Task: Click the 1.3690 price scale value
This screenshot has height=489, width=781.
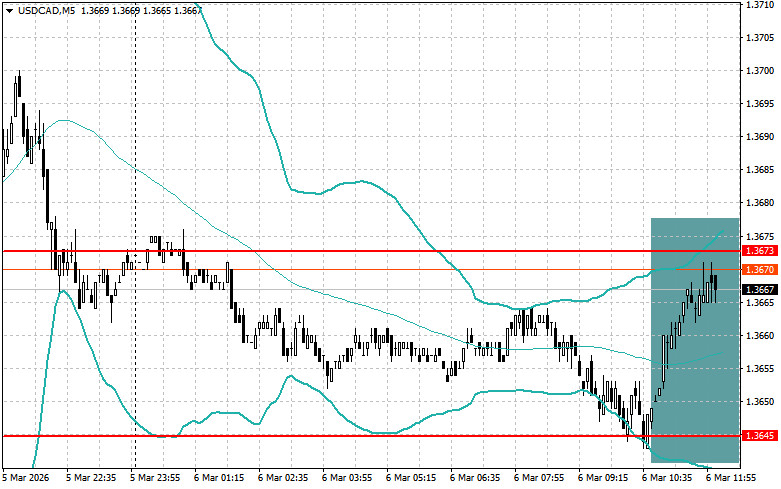Action: click(760, 136)
